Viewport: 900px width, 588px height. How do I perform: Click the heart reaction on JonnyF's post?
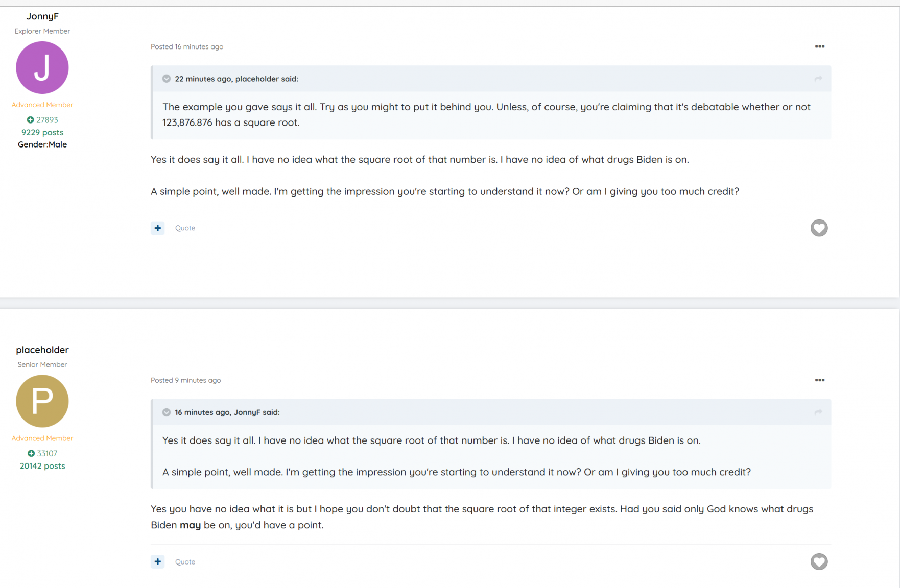pos(819,228)
